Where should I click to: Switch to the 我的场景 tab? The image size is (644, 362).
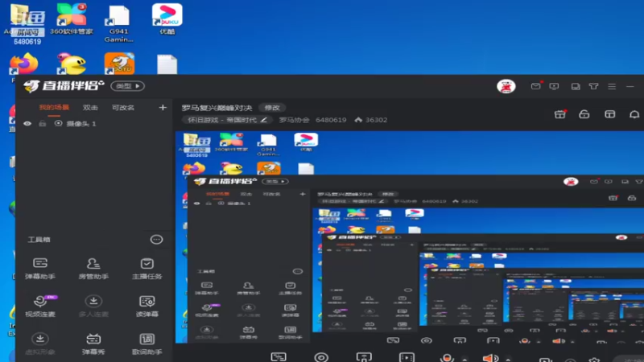[x=54, y=108]
